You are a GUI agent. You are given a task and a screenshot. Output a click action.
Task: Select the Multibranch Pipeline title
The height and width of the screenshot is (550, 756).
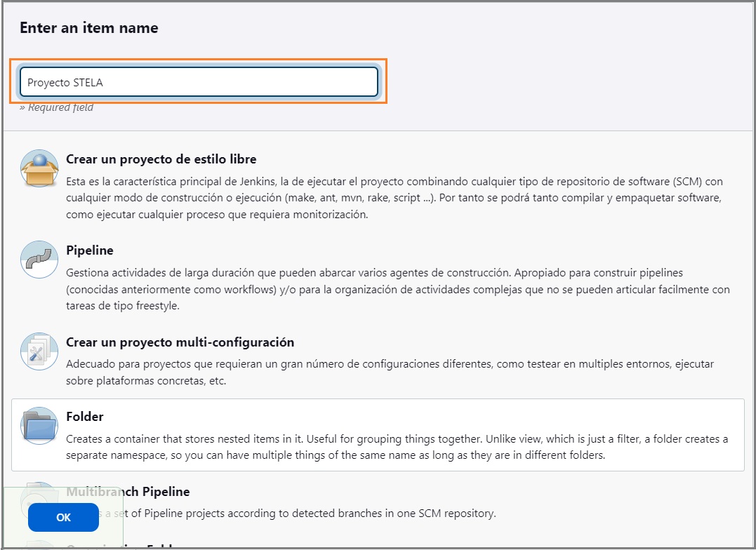click(x=128, y=492)
